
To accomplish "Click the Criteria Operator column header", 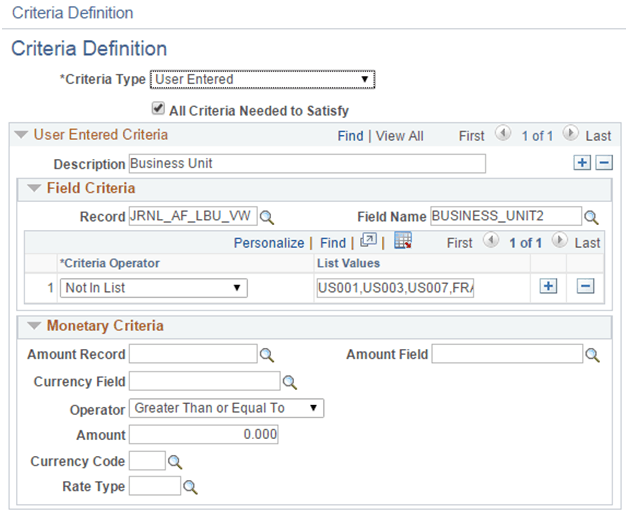I will (x=110, y=264).
